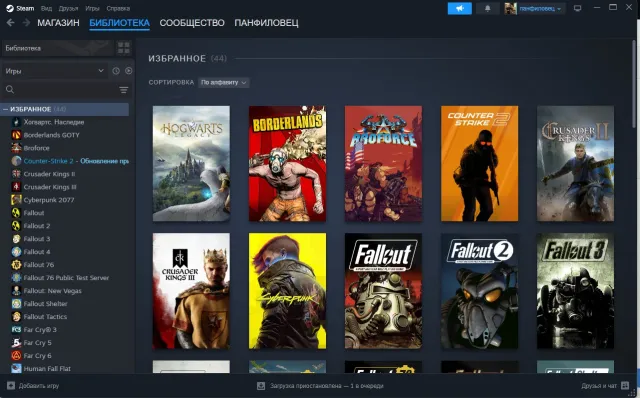The image size is (640, 398).
Task: Open the Друзья menu
Action: [68, 8]
